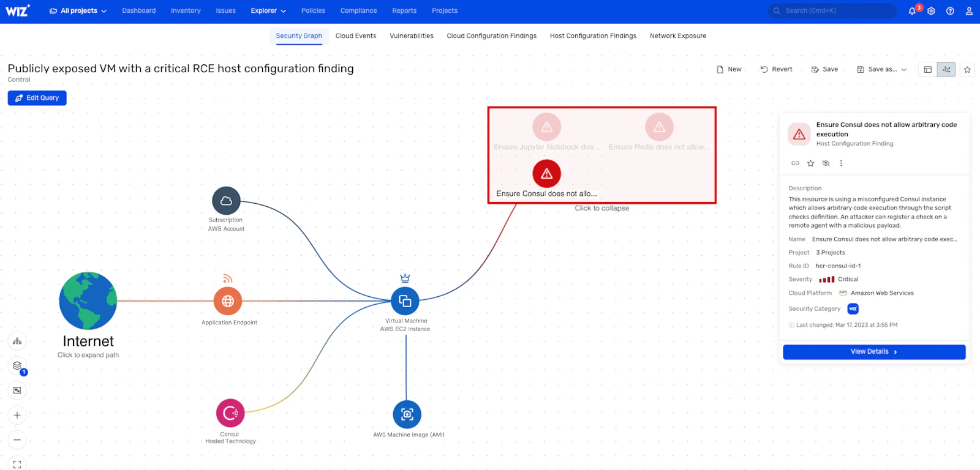The width and height of the screenshot is (980, 470).
Task: Click 'Amazon Web Services' cloud platform value
Action: pos(882,293)
